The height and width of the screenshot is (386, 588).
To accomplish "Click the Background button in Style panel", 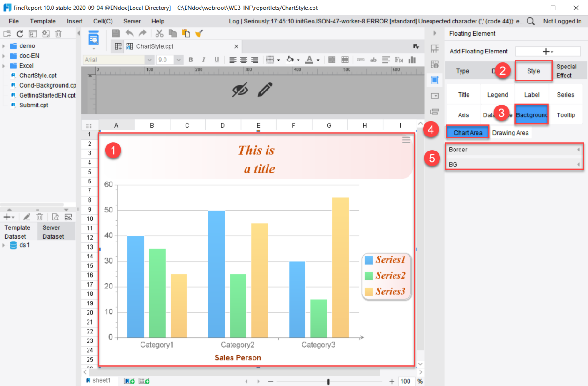I will (x=531, y=114).
